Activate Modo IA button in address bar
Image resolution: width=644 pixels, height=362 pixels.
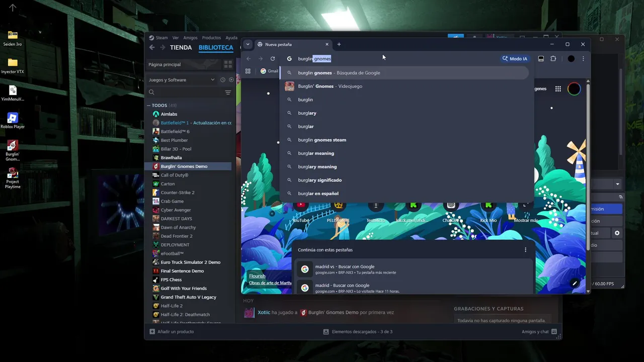515,59
